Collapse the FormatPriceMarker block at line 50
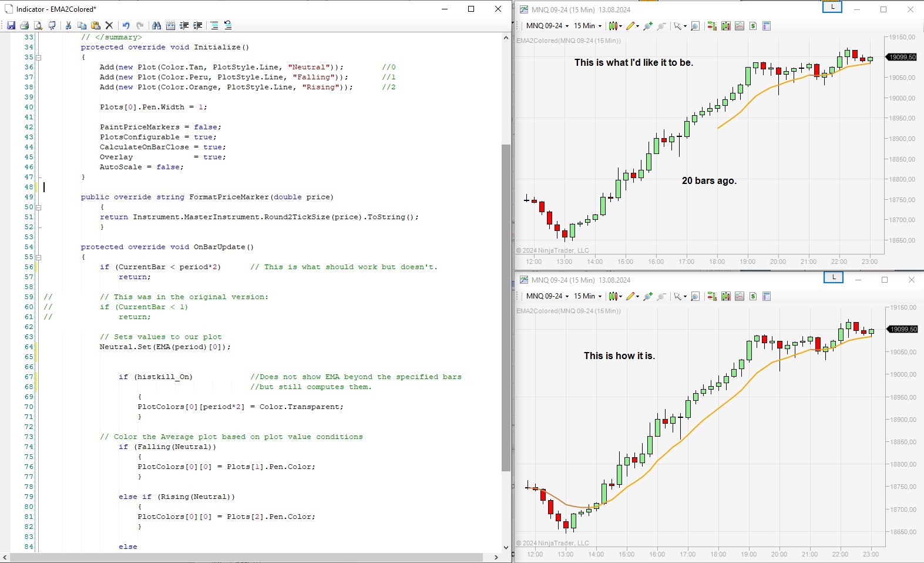This screenshot has height=563, width=924. click(x=39, y=207)
